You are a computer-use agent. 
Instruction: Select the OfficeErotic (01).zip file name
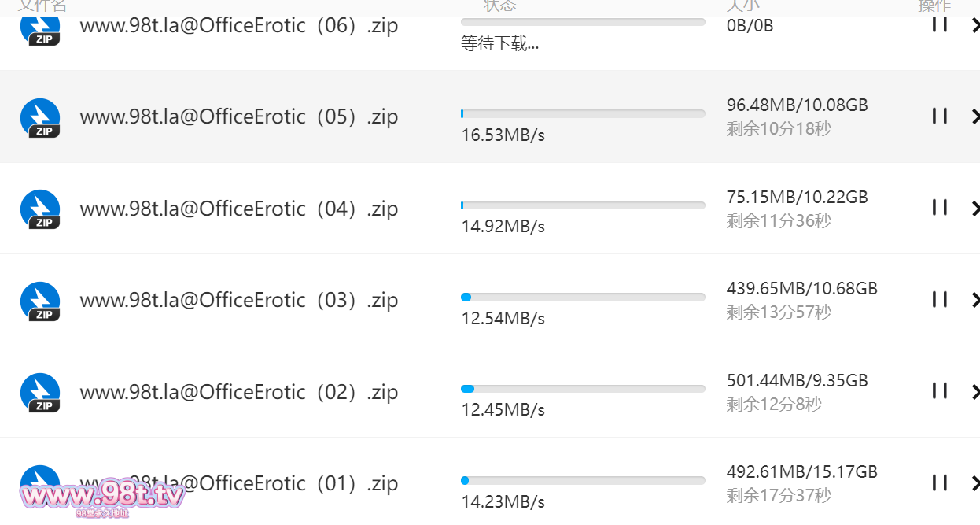(x=239, y=483)
